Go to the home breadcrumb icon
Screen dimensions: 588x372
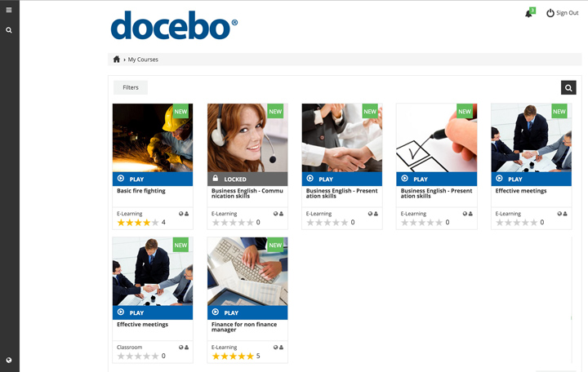117,60
